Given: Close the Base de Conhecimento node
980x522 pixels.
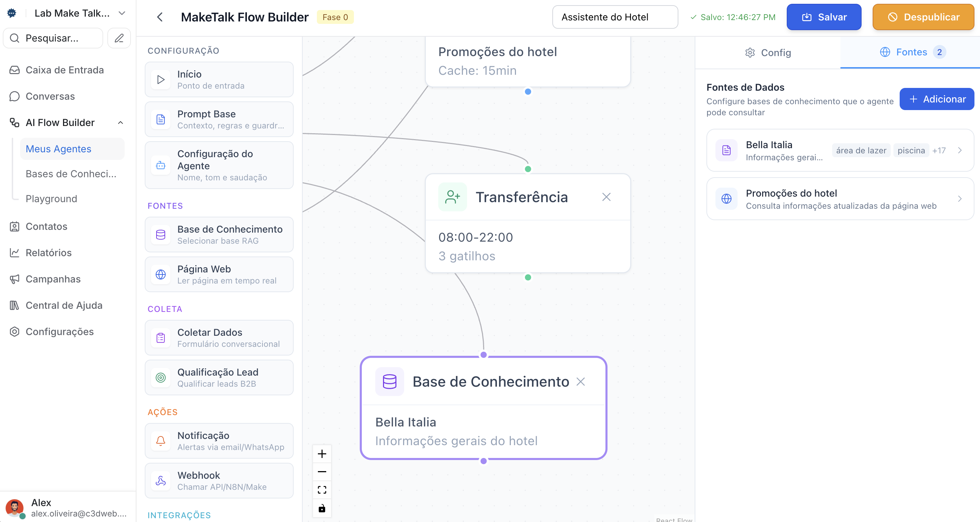Looking at the screenshot, I should click(580, 382).
